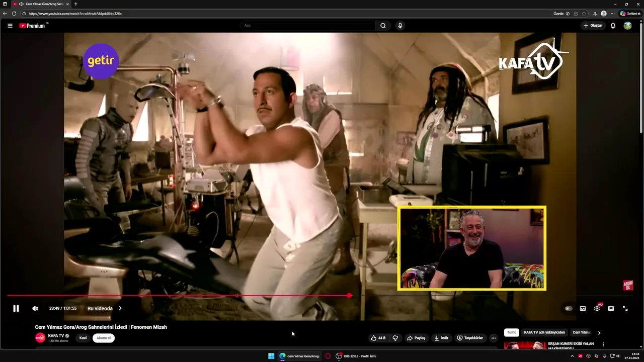Start voice search with microphone
Viewport: 644px width, 362px height.
coord(400,26)
